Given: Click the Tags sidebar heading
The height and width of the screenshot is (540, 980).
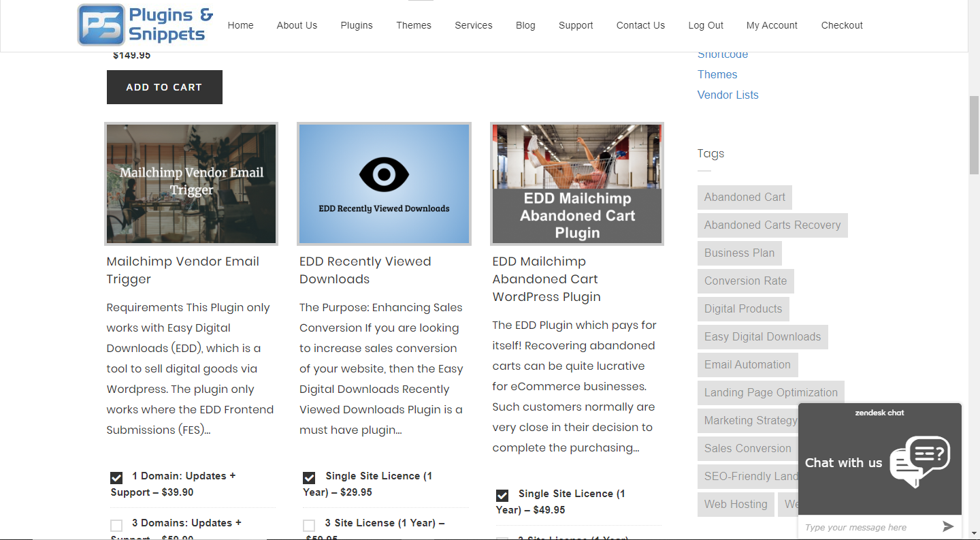Looking at the screenshot, I should (x=711, y=154).
